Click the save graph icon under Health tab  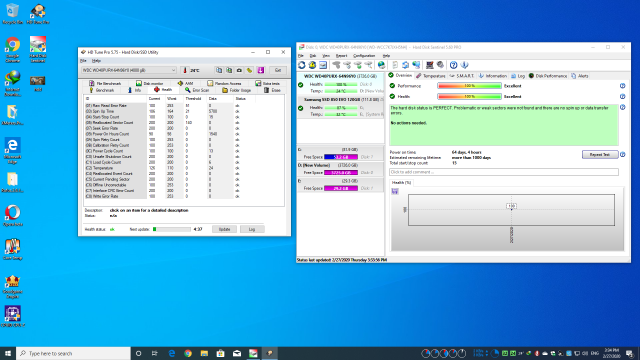click(395, 191)
